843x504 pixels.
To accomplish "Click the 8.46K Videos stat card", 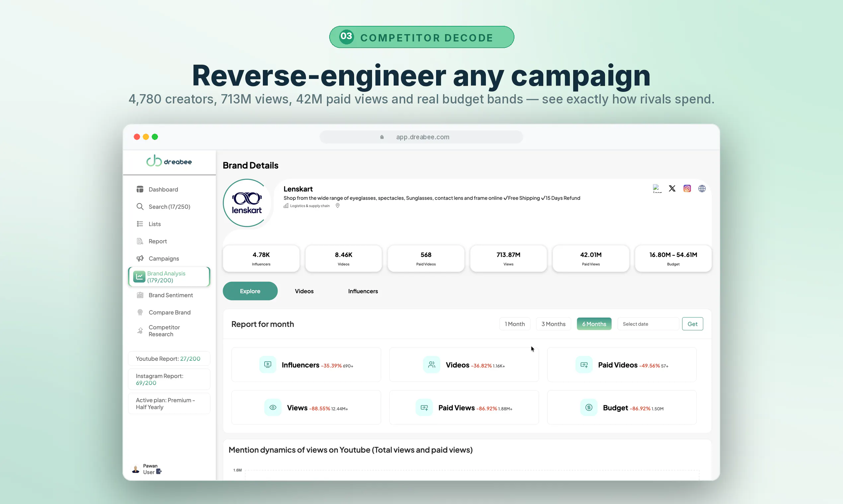I will [x=343, y=258].
